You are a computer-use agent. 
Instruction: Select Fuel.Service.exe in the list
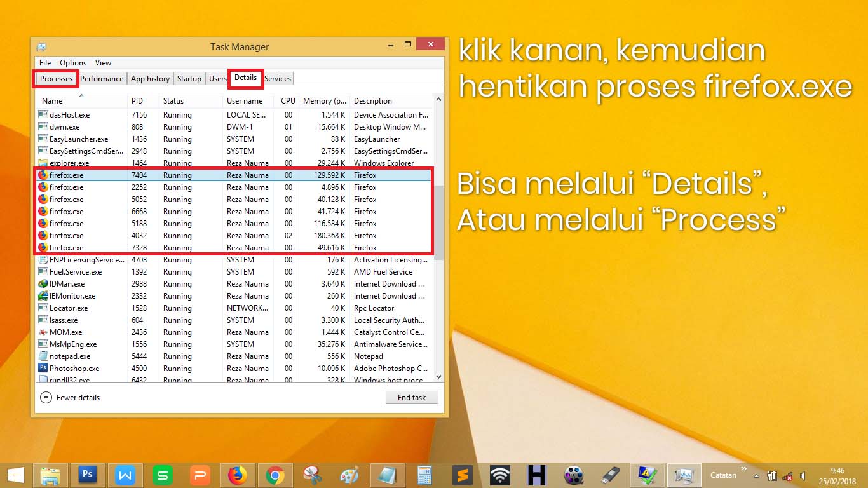coord(234,271)
